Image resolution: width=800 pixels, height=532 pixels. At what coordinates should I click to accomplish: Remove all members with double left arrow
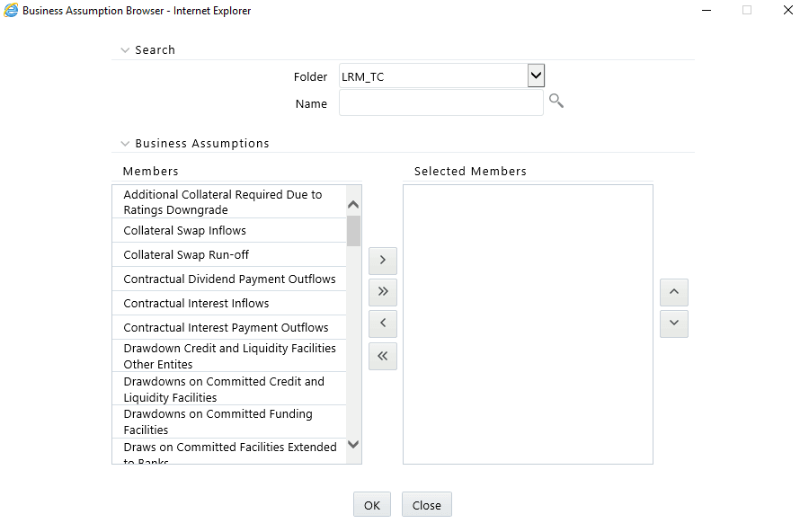coord(382,356)
